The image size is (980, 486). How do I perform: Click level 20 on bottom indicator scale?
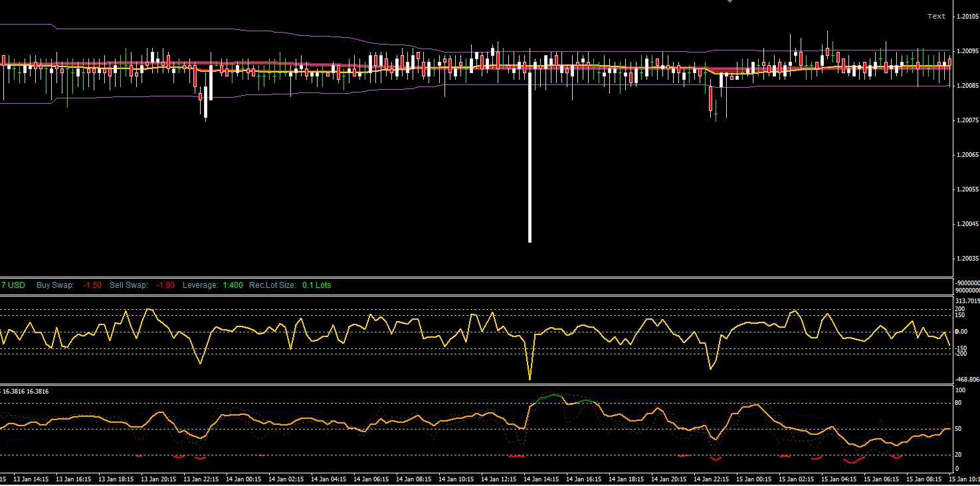click(x=959, y=455)
